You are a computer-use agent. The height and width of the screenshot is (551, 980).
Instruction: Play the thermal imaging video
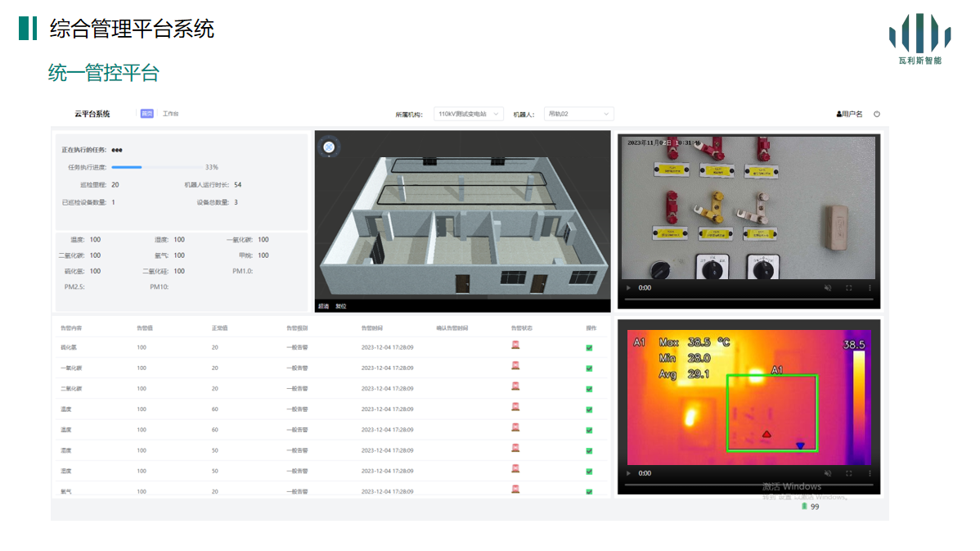pos(628,473)
